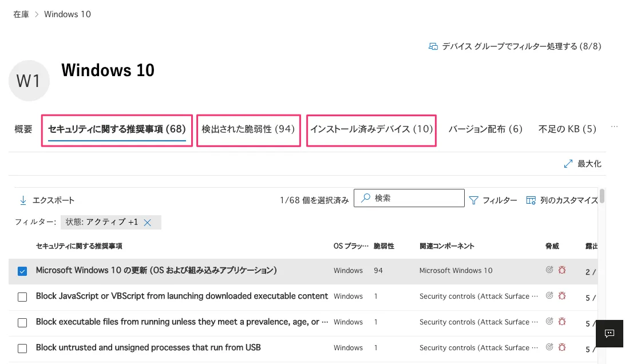Image resolution: width=625 pixels, height=364 pixels.
Task: Click the device group filter icon
Action: pyautogui.click(x=433, y=46)
